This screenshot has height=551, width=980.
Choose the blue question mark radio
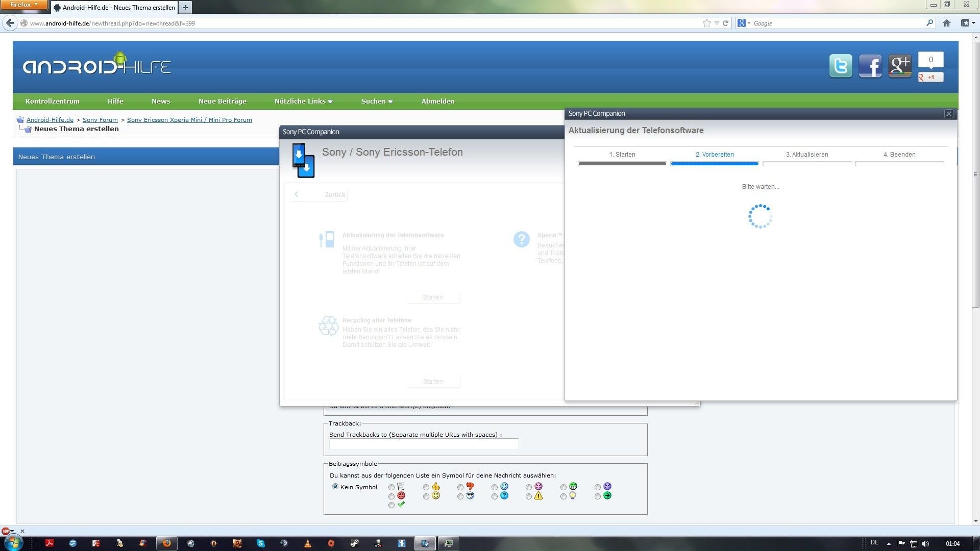click(495, 496)
